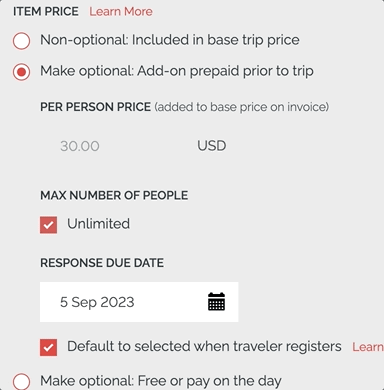This screenshot has height=390, width=384.
Task: Click the 'Item Price' section title
Action: coord(46,11)
